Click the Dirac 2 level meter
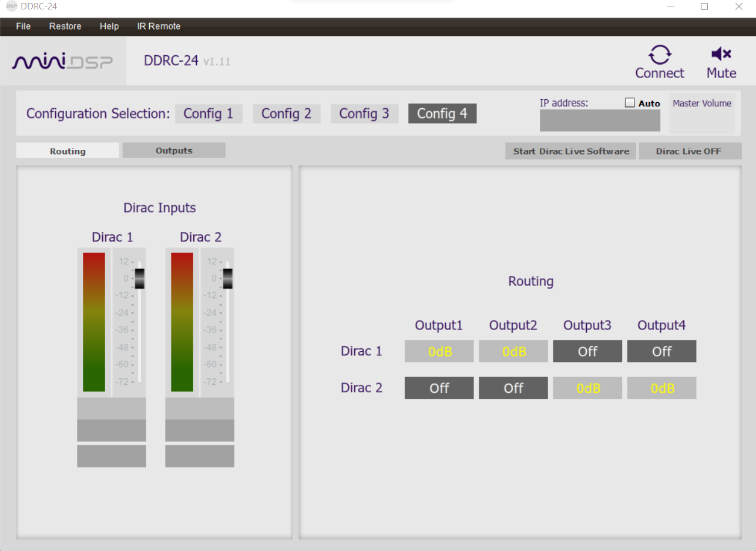Image resolution: width=756 pixels, height=551 pixels. point(182,322)
